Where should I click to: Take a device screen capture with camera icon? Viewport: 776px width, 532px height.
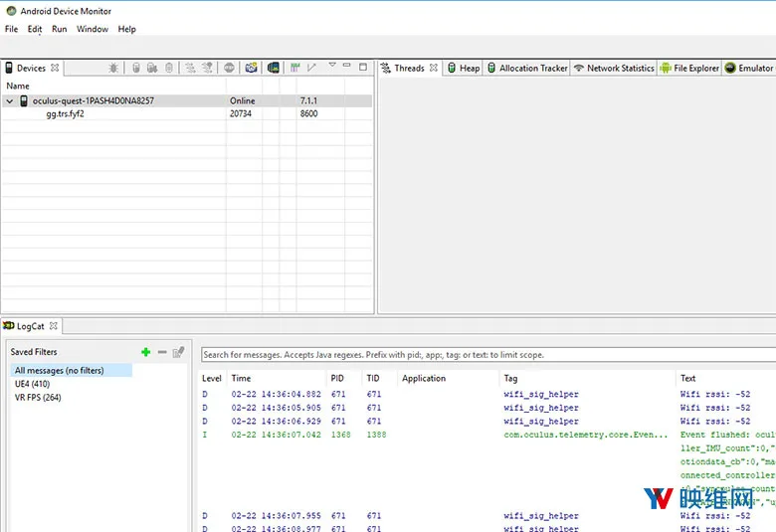tap(252, 68)
